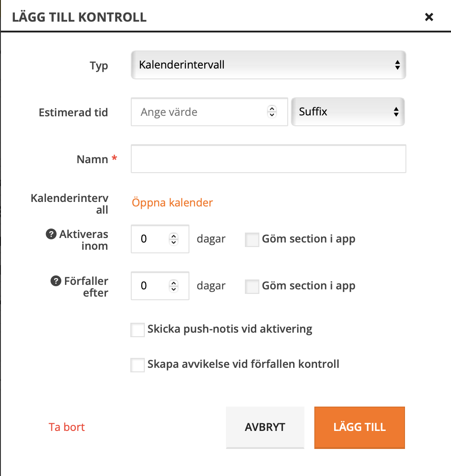
Task: Click help icon beside Förfaller efter
Action: pyautogui.click(x=55, y=281)
